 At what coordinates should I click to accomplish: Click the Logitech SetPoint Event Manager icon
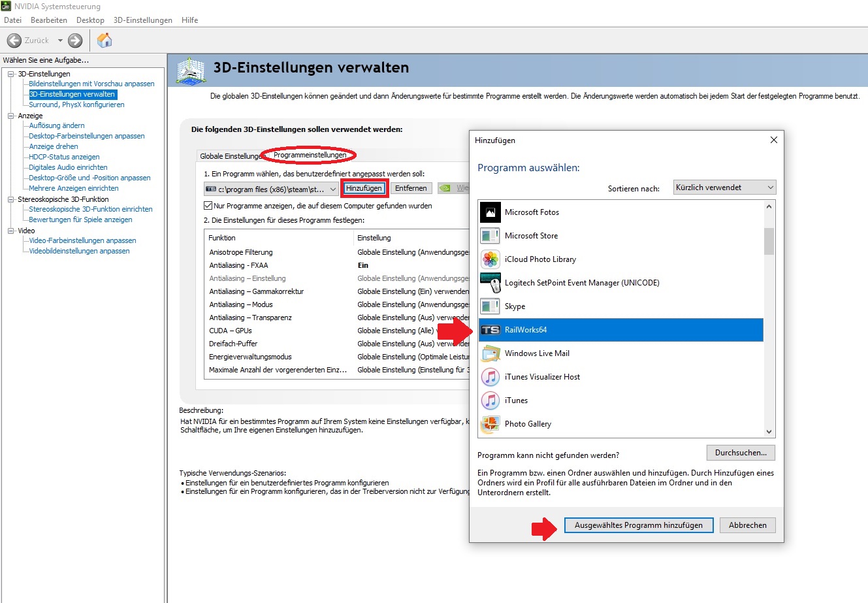490,283
